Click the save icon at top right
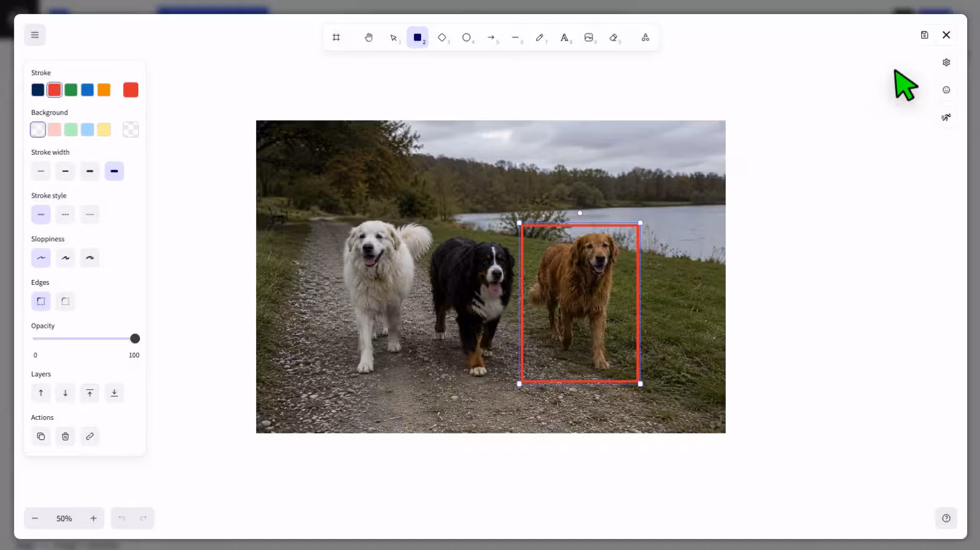Screen dimensions: 980x550 924,35
